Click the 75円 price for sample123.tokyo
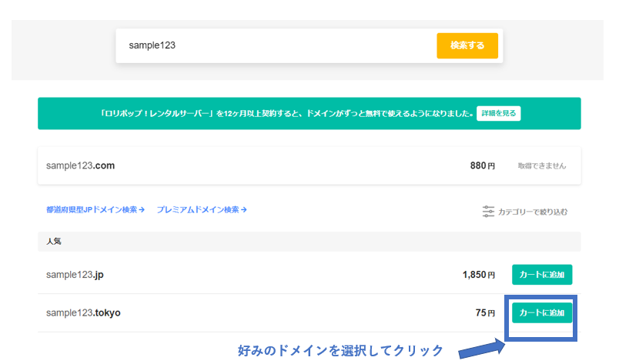 (485, 312)
